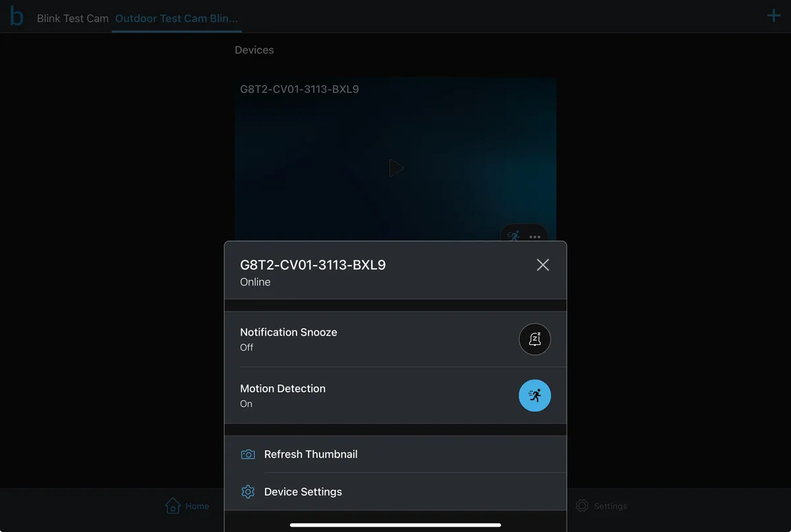Viewport: 791px width, 532px height.
Task: Tap Refresh Thumbnail option
Action: coord(395,454)
